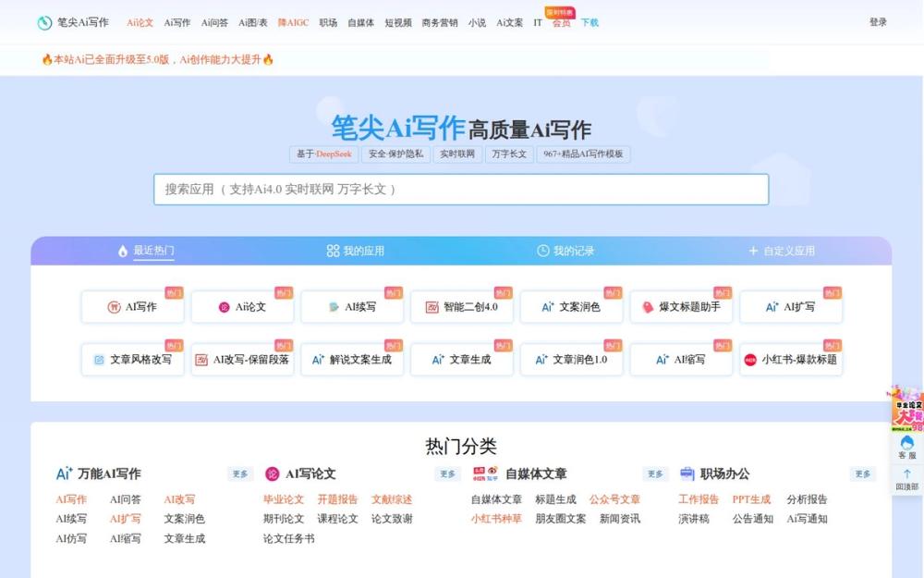Open the 开题报告 link
The image size is (924, 578).
(337, 499)
